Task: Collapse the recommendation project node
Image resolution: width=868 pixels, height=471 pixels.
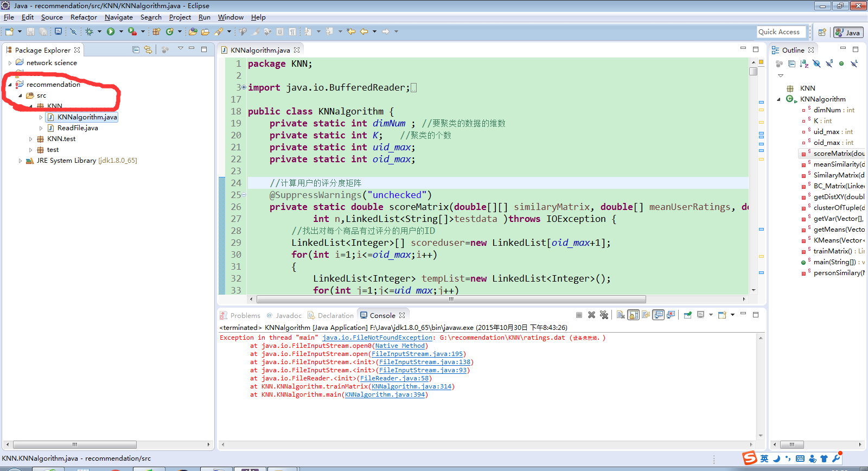Action: pyautogui.click(x=10, y=85)
